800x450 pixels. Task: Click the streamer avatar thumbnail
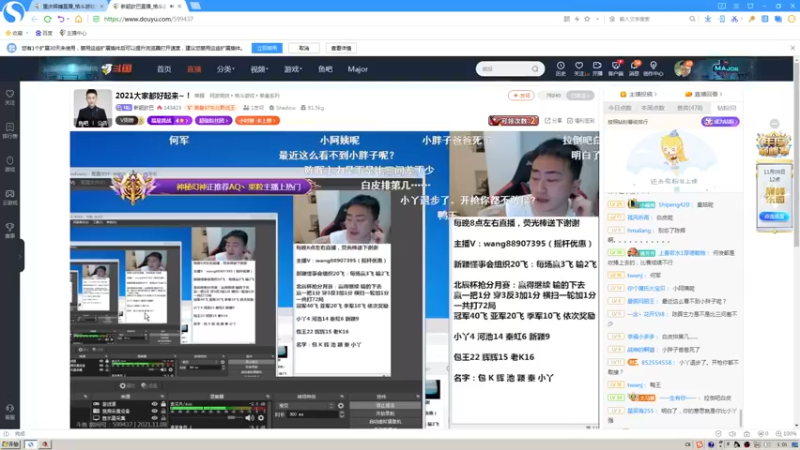coord(92,108)
